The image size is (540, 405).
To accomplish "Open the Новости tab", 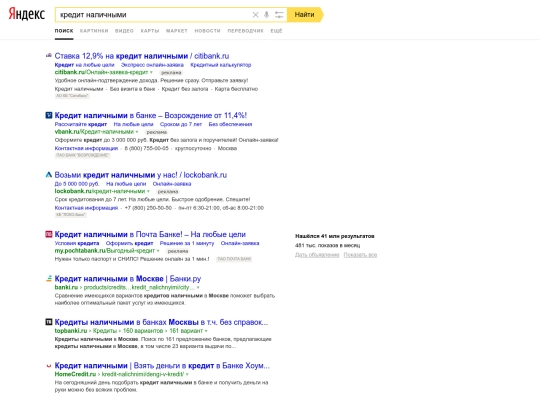I will point(207,31).
